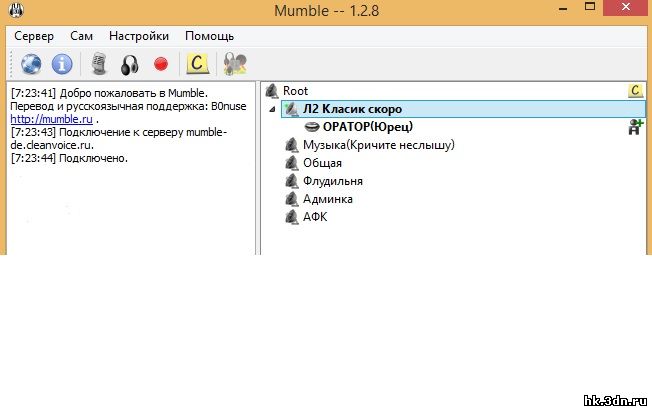Open the Настройки menu

(x=139, y=36)
